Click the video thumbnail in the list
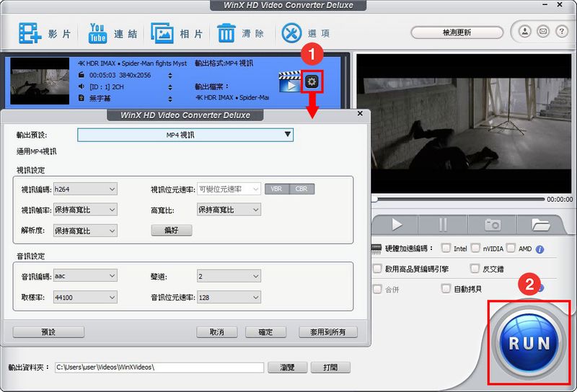The image size is (577, 392). [40, 81]
